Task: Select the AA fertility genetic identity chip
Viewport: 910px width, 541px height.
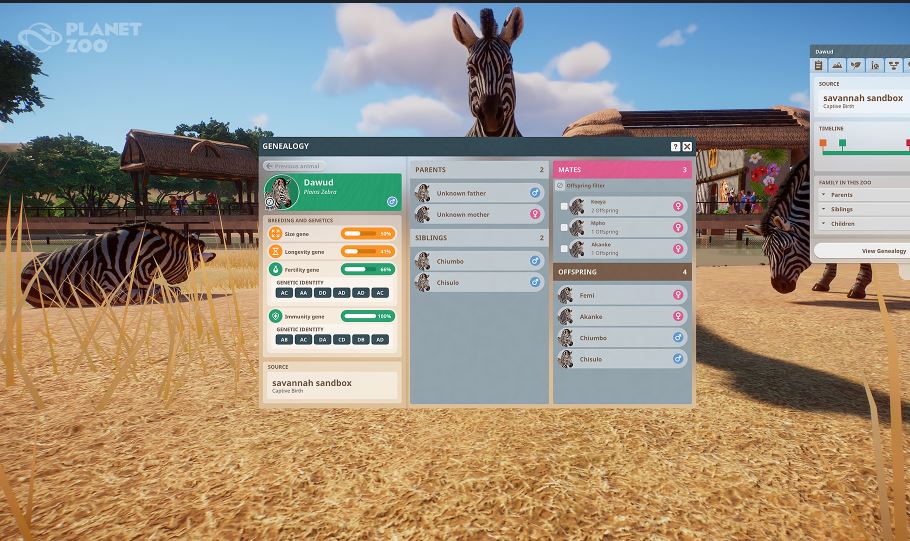Action: tap(303, 293)
